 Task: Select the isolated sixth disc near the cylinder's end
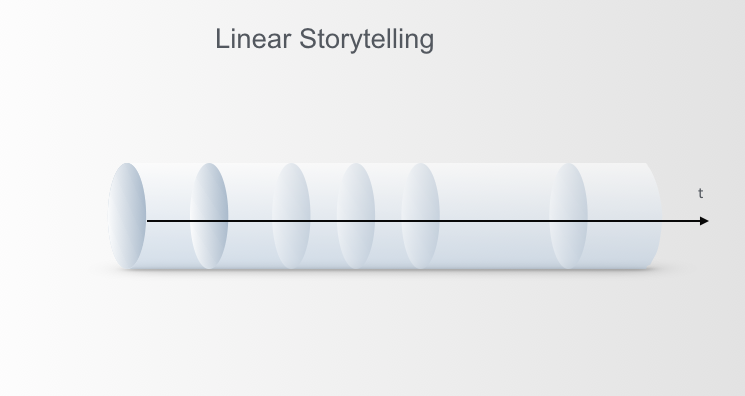click(568, 216)
